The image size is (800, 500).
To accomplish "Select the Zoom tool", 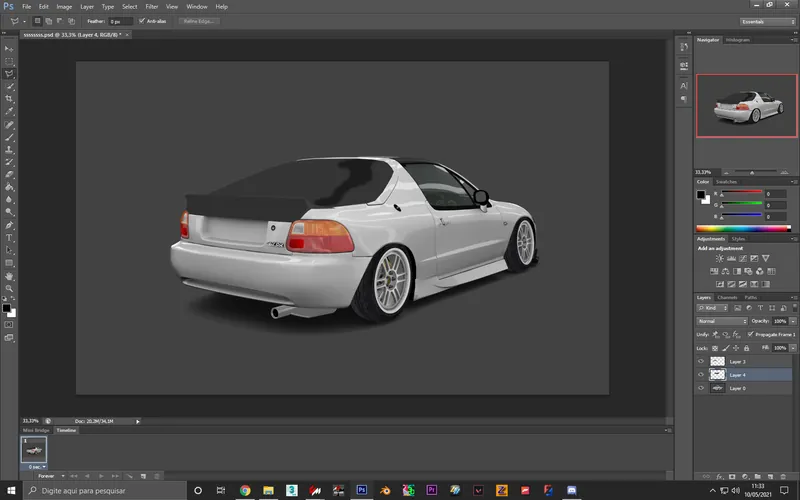I will point(9,288).
